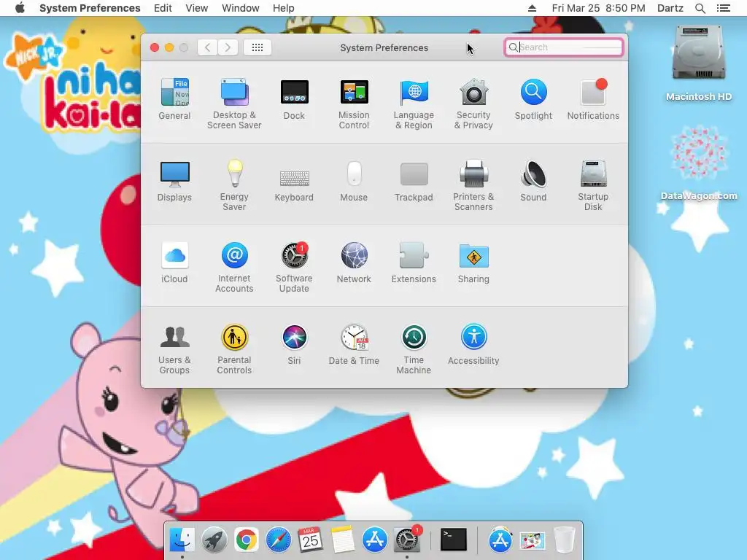Image resolution: width=747 pixels, height=560 pixels.
Task: Click the Dartz user menu
Action: [x=670, y=8]
